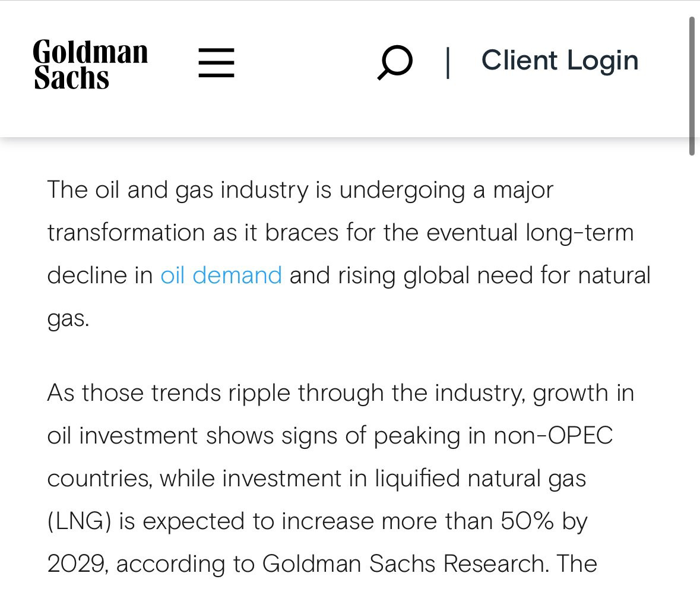Go to homepage via Goldman Sachs logo
This screenshot has width=700, height=592.
90,64
